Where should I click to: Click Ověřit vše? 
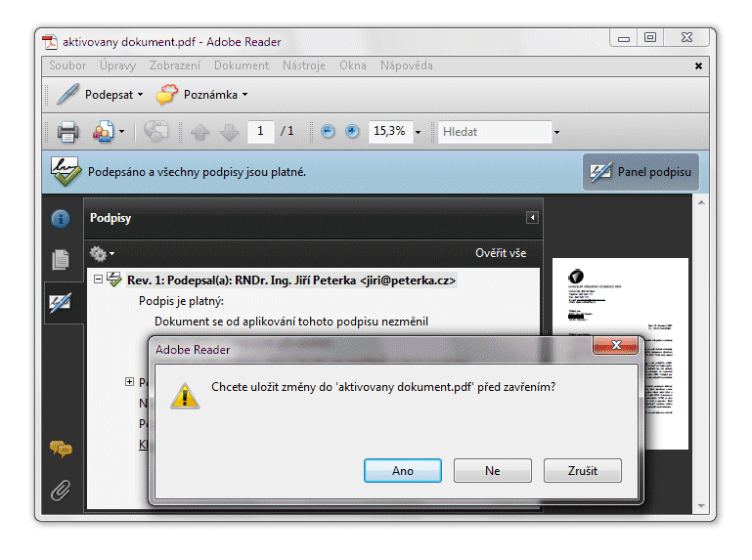point(501,253)
